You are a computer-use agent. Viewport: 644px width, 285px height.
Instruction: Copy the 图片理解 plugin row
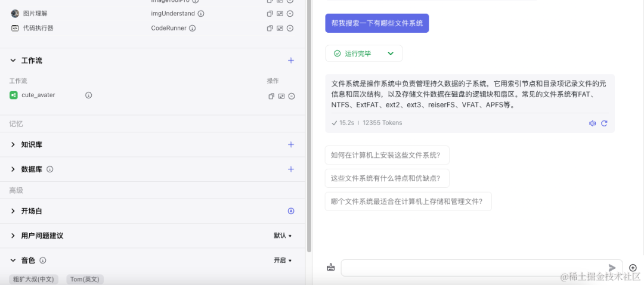270,14
